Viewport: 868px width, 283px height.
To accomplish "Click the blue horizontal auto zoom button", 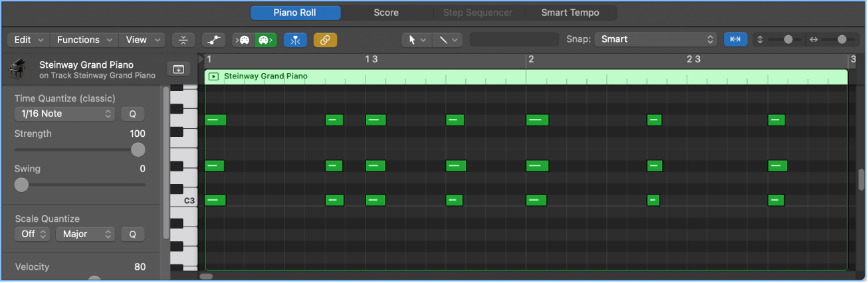I will point(735,39).
